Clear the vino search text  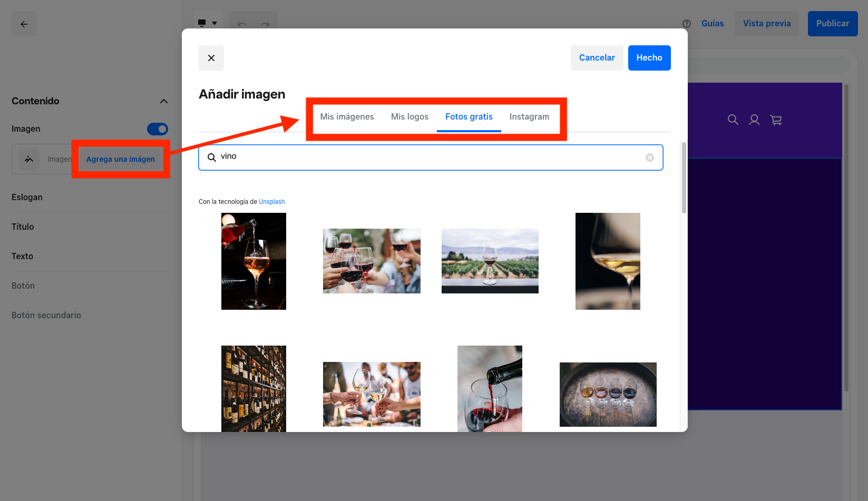click(650, 158)
